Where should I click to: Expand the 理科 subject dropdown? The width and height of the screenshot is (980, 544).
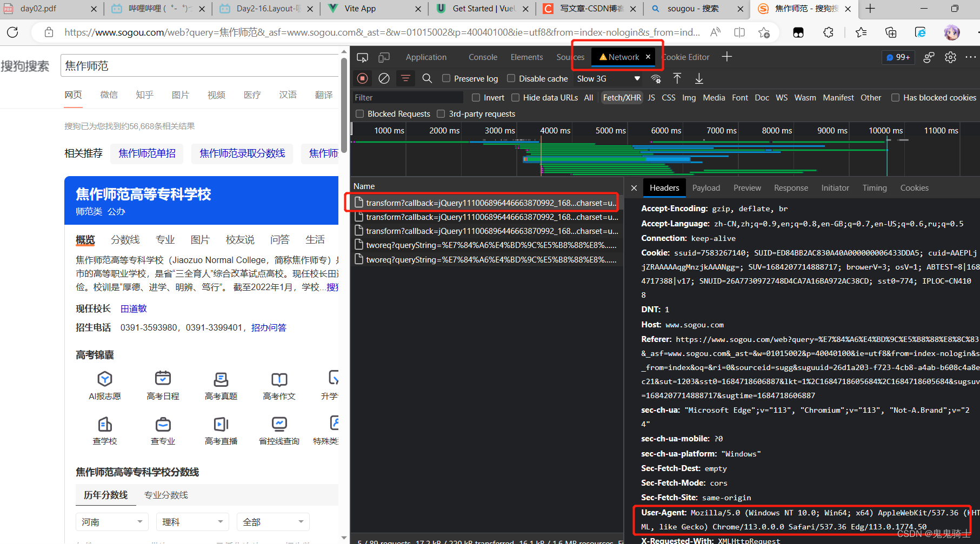click(192, 521)
